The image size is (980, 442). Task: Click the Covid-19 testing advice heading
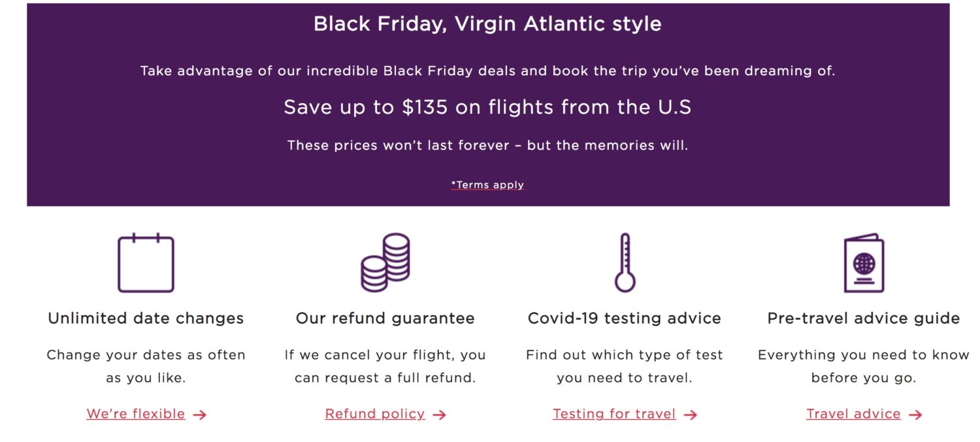point(624,318)
